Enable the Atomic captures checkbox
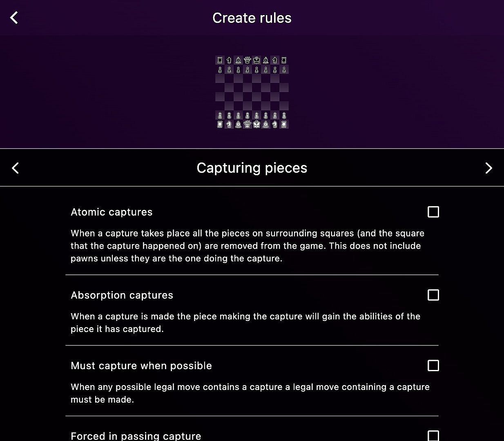The image size is (504, 441). [433, 212]
